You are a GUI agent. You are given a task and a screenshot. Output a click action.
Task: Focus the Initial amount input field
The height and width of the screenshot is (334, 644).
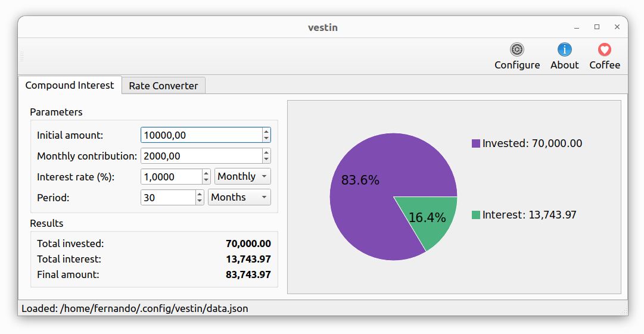pos(201,135)
